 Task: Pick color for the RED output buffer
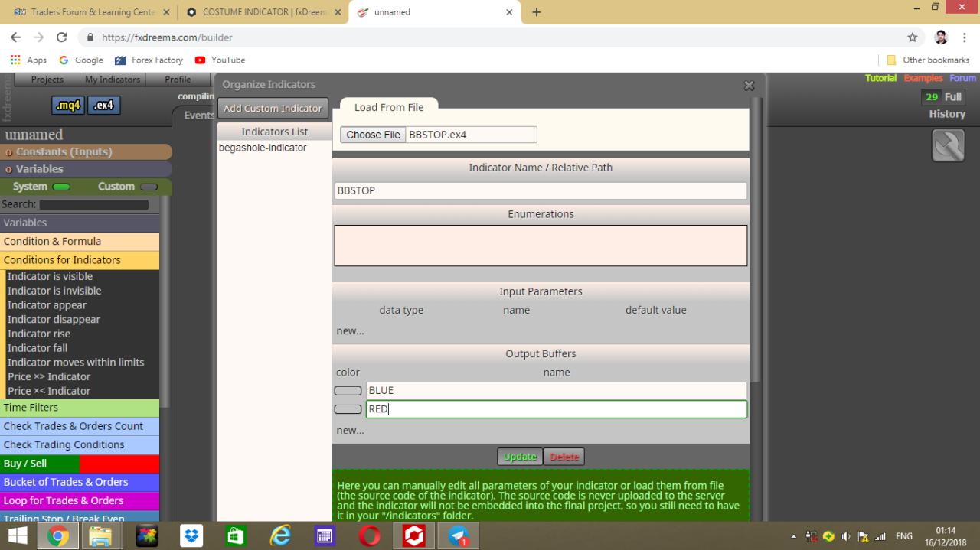(348, 409)
